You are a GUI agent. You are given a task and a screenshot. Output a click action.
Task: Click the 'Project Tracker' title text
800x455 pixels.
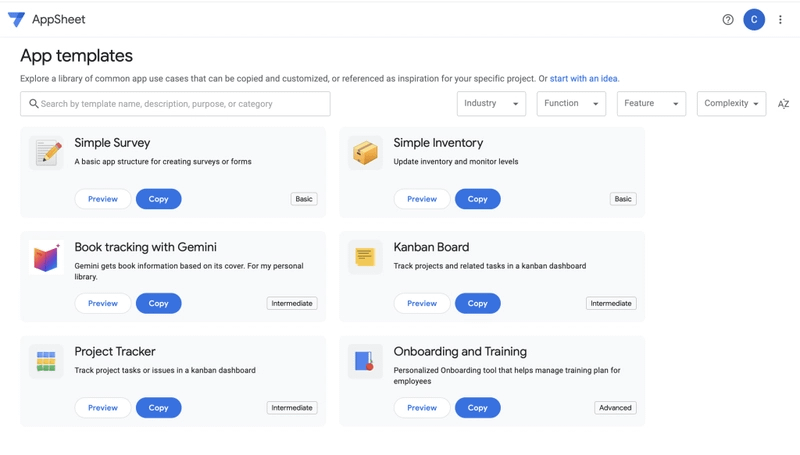point(115,351)
